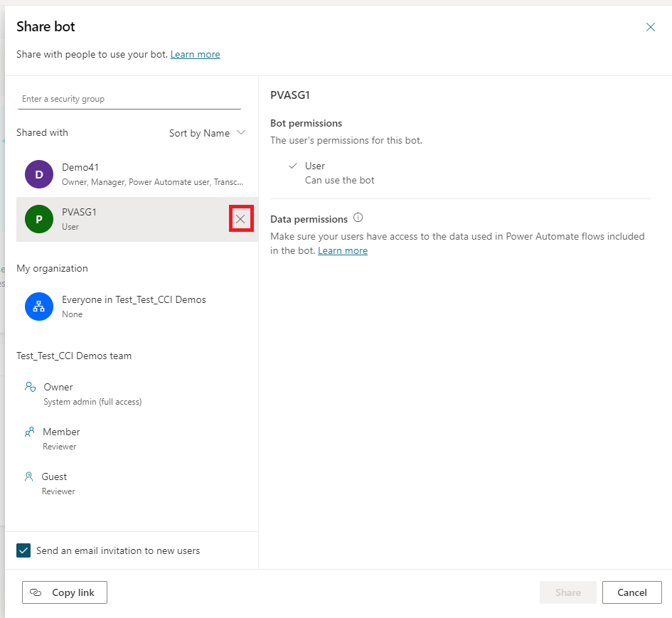Open the Learn more link under Data permissions

tap(343, 251)
